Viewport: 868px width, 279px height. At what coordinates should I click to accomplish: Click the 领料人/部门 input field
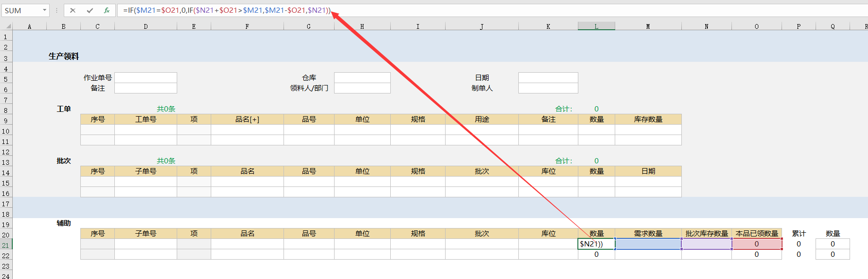point(362,88)
